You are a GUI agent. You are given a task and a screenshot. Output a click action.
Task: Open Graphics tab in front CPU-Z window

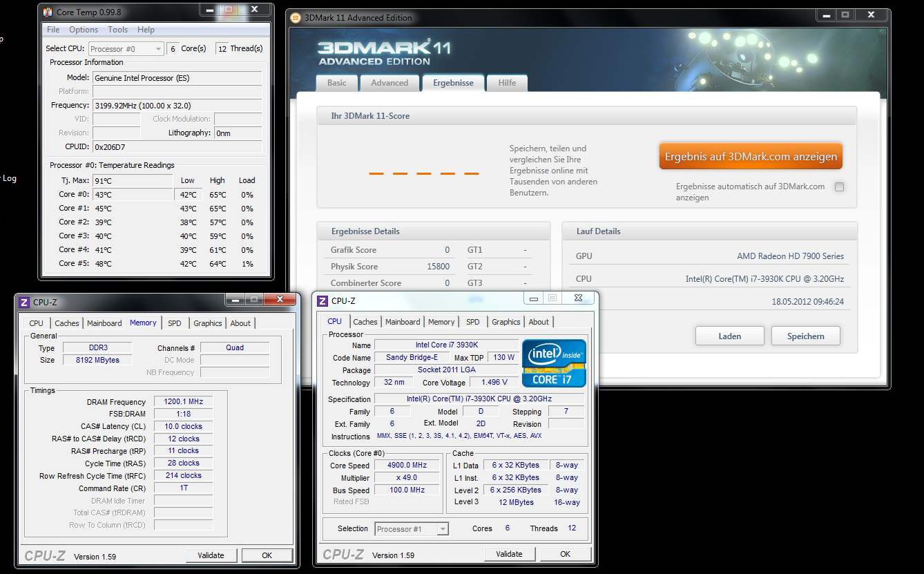click(506, 322)
